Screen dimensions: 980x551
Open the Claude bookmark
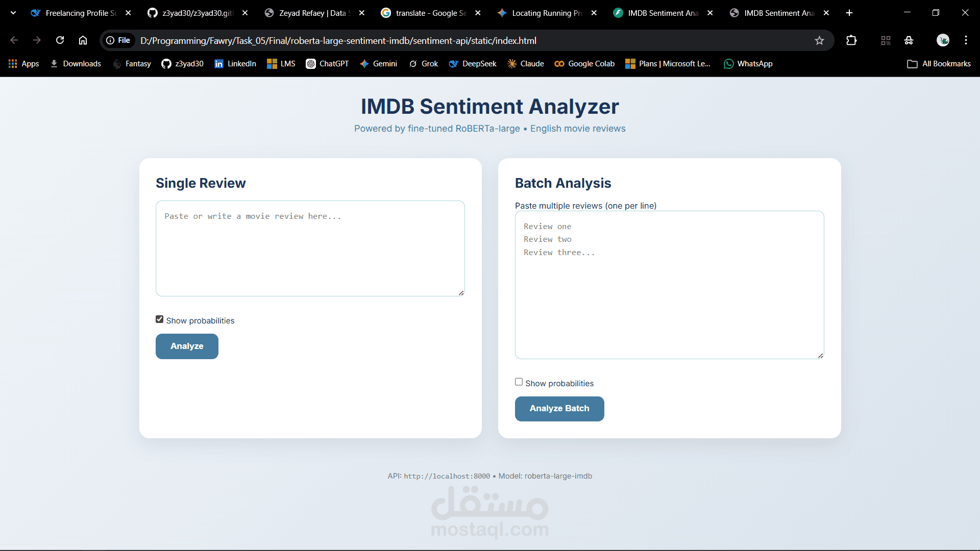526,64
